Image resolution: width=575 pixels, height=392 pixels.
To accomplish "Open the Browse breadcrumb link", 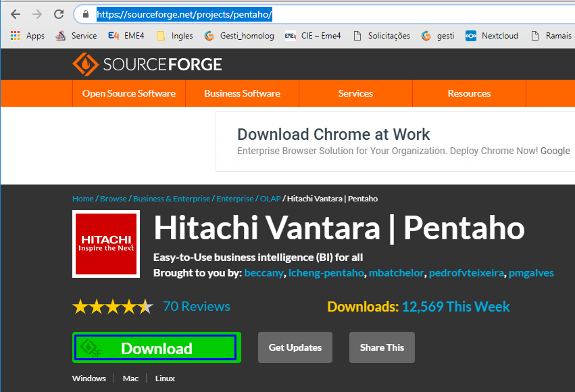I will (x=114, y=199).
